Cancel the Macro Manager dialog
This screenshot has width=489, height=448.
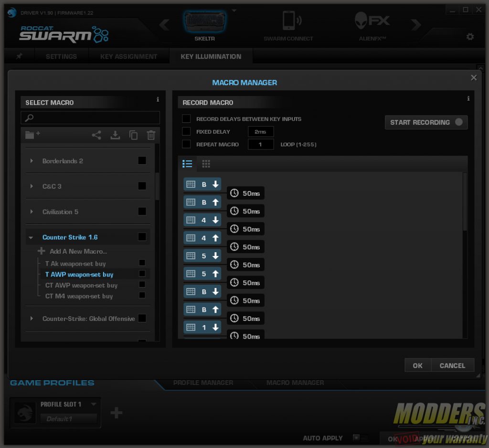click(x=452, y=366)
